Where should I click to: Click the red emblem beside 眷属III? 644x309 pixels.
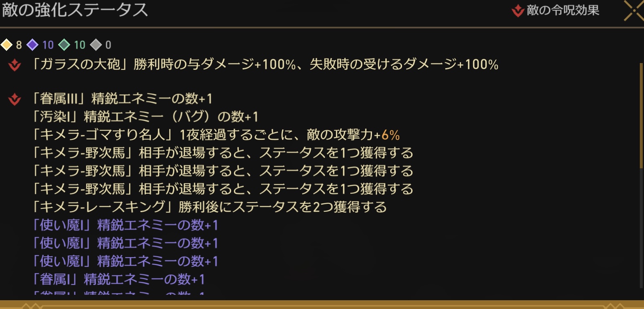(15, 99)
